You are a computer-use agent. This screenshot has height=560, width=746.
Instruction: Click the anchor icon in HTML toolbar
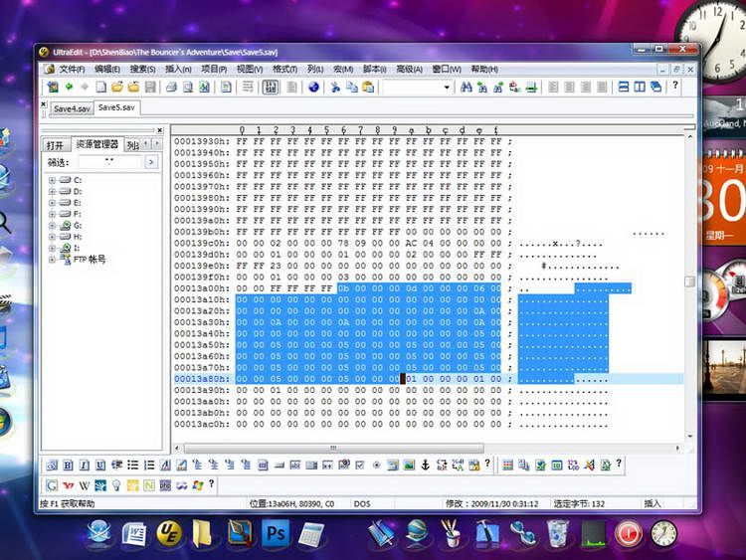click(x=425, y=465)
